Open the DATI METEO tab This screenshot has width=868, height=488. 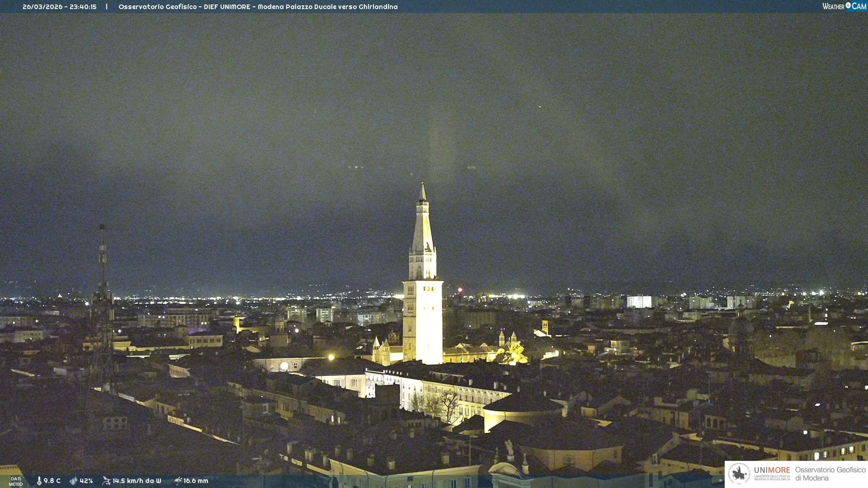click(15, 481)
